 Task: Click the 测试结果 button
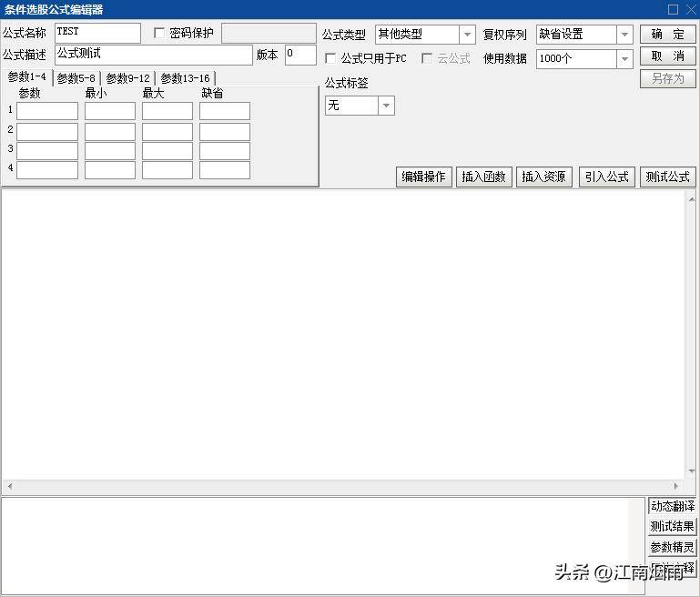(673, 527)
